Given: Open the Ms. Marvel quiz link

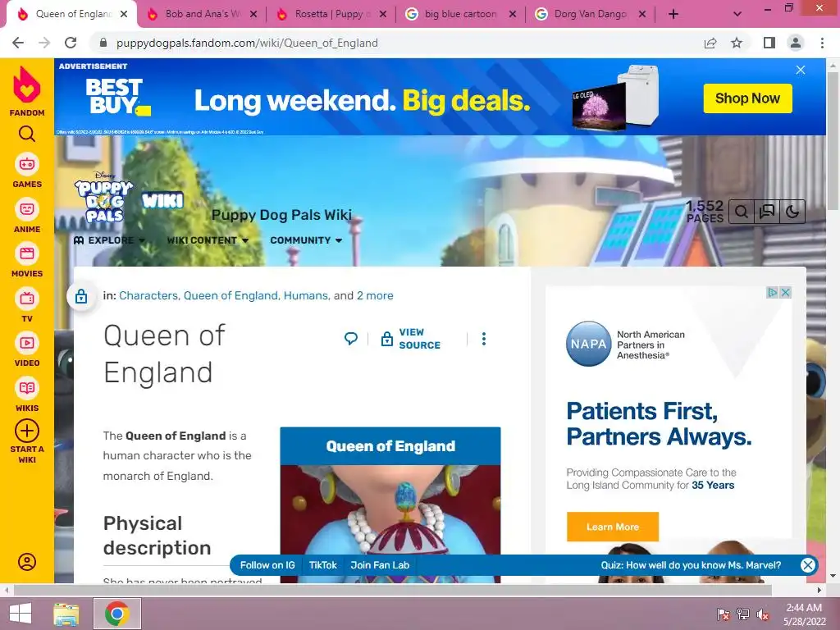Looking at the screenshot, I should point(691,565).
